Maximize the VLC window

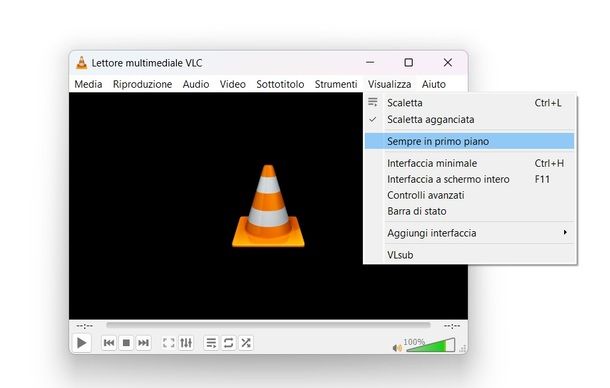pyautogui.click(x=408, y=62)
